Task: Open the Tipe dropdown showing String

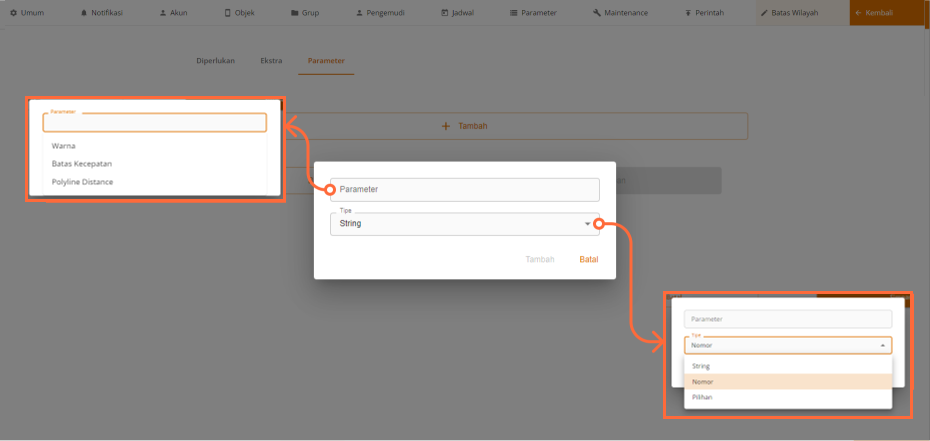Action: click(464, 224)
